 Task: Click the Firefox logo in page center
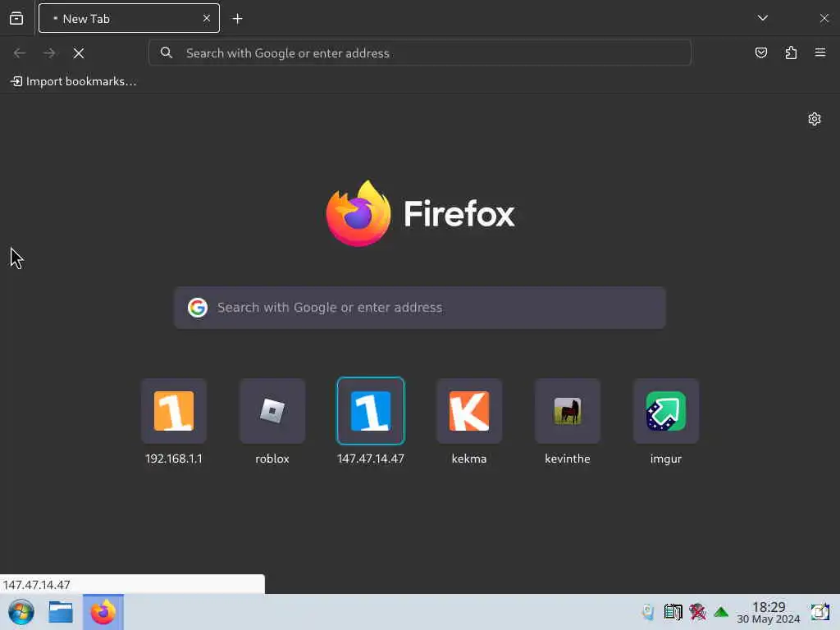pyautogui.click(x=358, y=213)
